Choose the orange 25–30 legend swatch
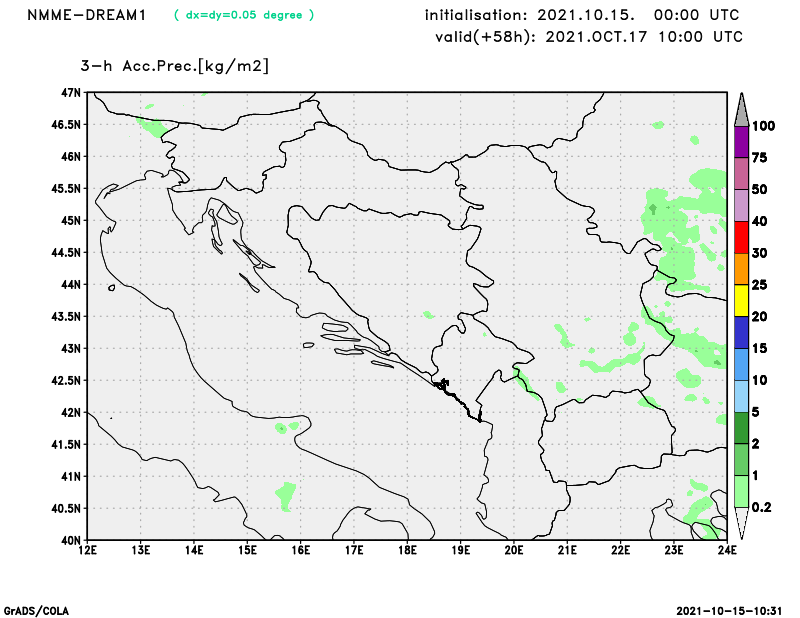The height and width of the screenshot is (618, 800). tap(741, 269)
